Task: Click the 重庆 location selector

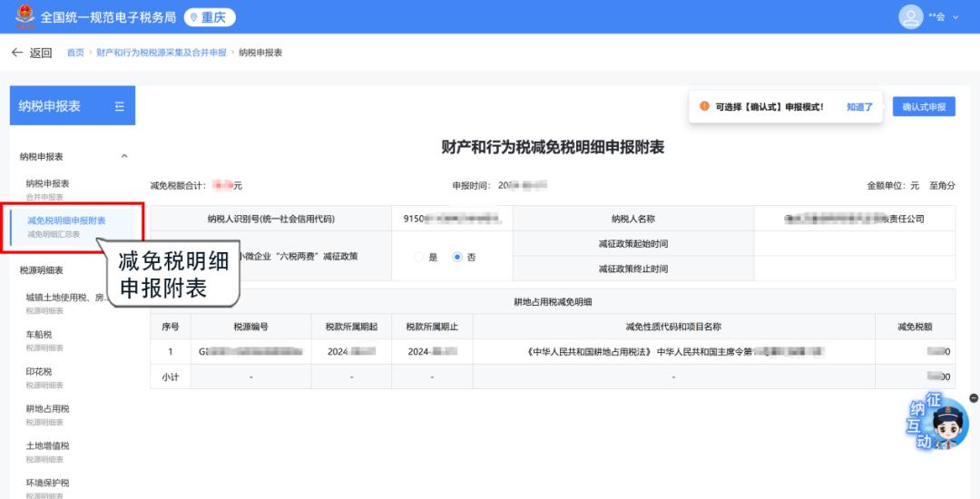Action: click(210, 17)
